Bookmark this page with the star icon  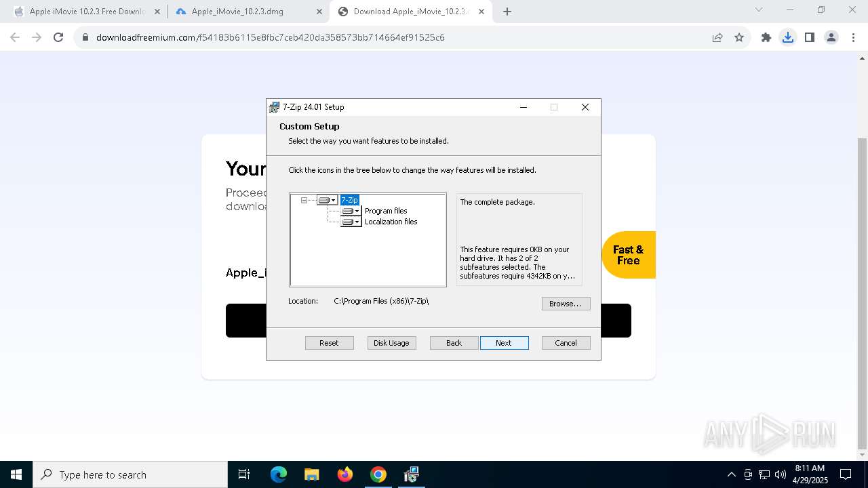[739, 37]
